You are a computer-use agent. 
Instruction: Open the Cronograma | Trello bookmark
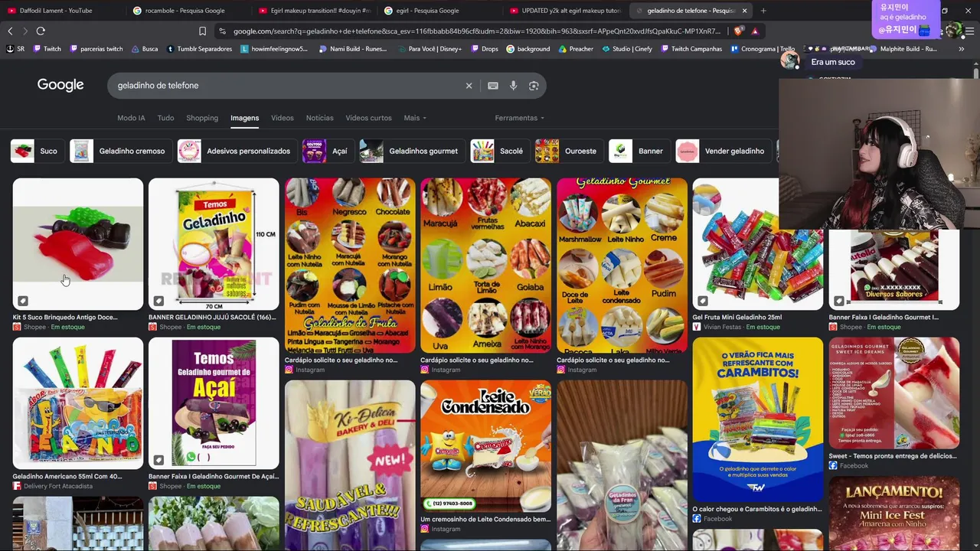(x=763, y=49)
